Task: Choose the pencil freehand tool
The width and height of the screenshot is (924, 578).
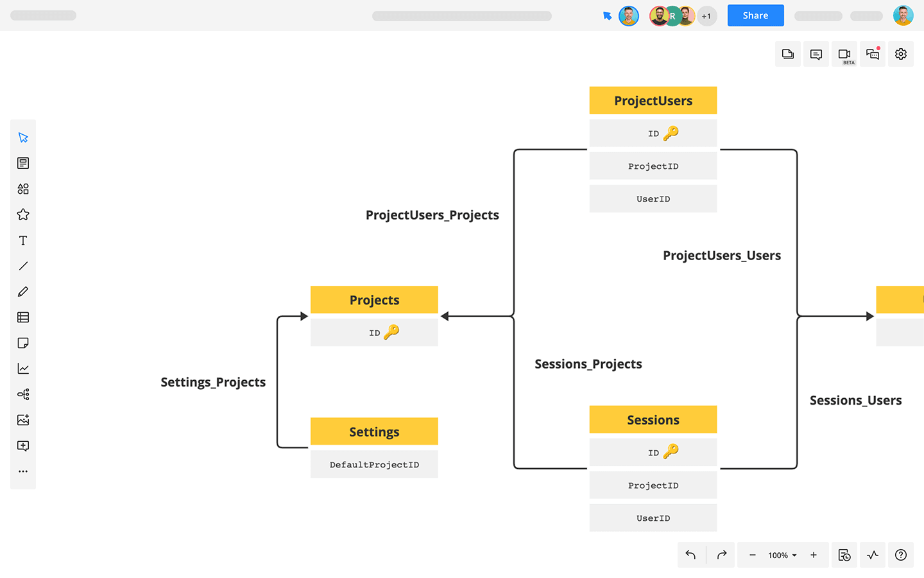Action: point(23,292)
